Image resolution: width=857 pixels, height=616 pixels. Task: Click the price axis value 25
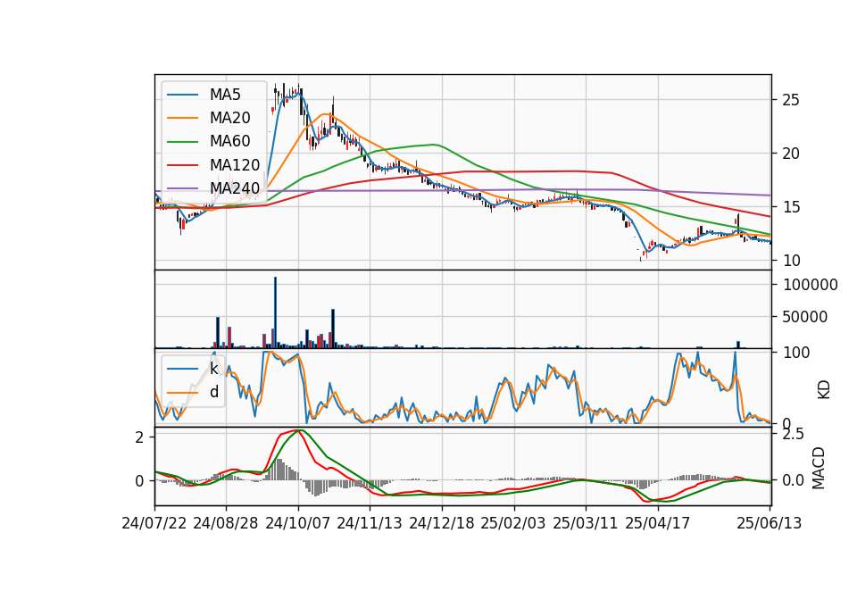[x=791, y=100]
